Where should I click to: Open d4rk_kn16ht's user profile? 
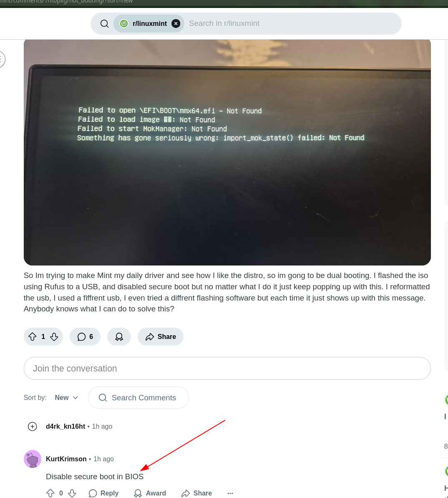(65, 427)
